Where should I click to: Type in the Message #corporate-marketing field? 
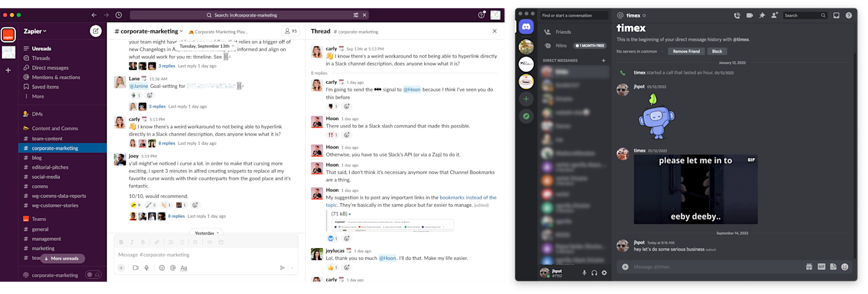(x=206, y=254)
